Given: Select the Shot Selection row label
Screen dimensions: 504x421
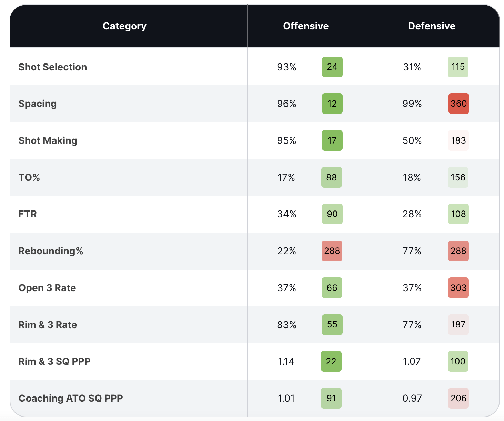Looking at the screenshot, I should point(53,67).
